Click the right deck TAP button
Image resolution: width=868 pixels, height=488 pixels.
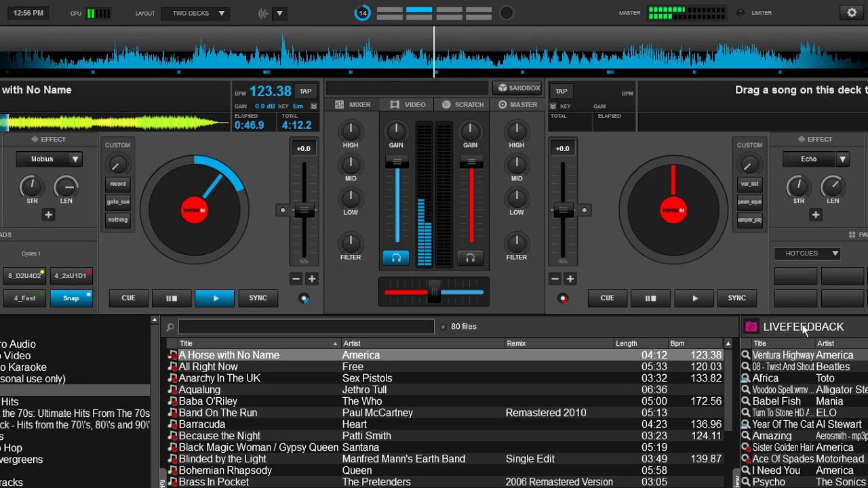[x=561, y=91]
